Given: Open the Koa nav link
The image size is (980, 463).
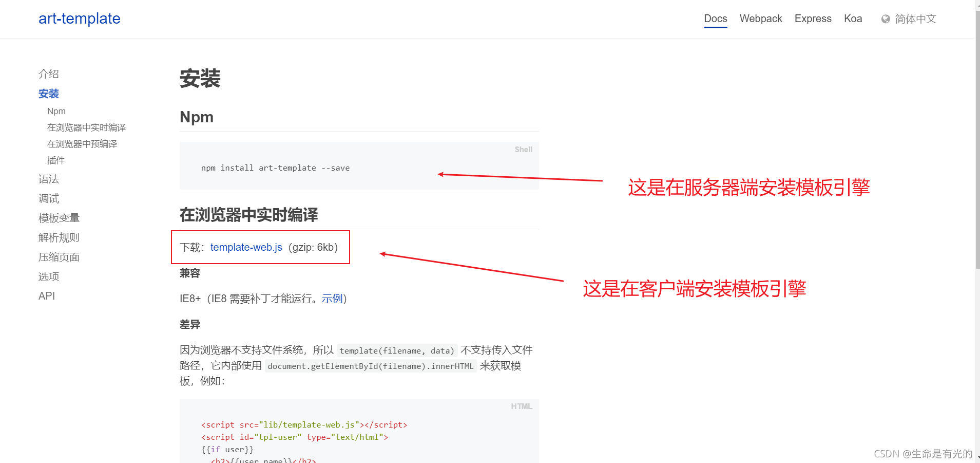Looking at the screenshot, I should click(853, 18).
